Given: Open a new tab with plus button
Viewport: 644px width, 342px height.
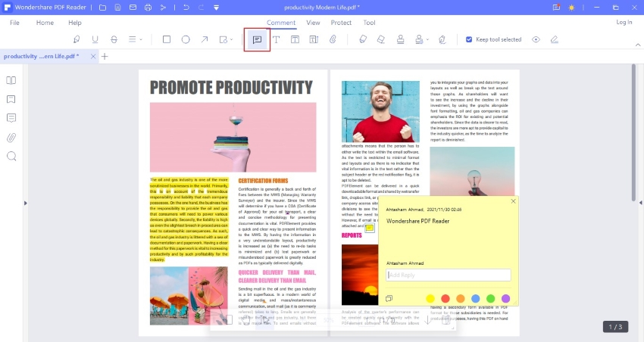Looking at the screenshot, I should pyautogui.click(x=105, y=56).
